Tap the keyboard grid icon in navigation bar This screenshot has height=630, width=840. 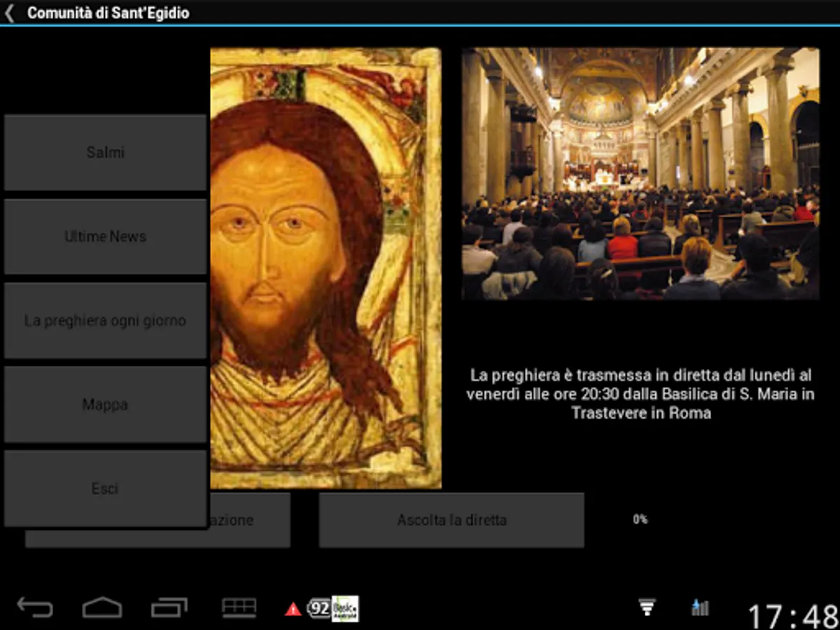coord(239,608)
